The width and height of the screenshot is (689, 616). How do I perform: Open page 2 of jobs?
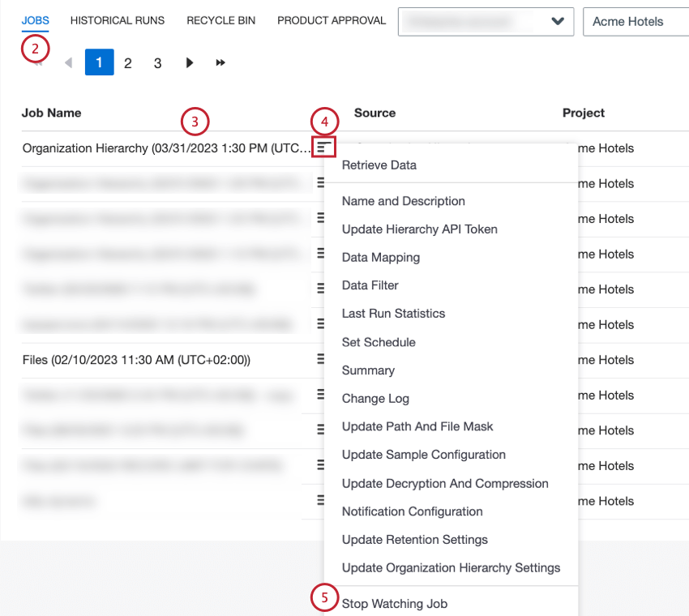pyautogui.click(x=128, y=63)
